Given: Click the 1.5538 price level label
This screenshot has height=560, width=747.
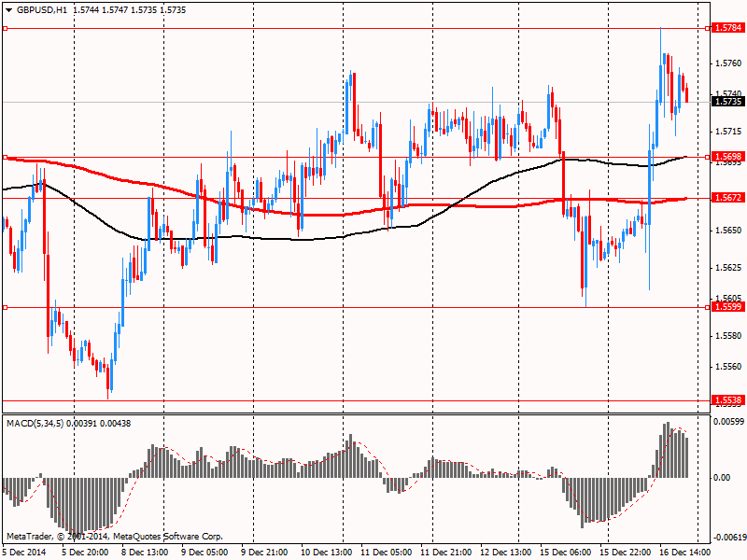Looking at the screenshot, I should tap(727, 399).
